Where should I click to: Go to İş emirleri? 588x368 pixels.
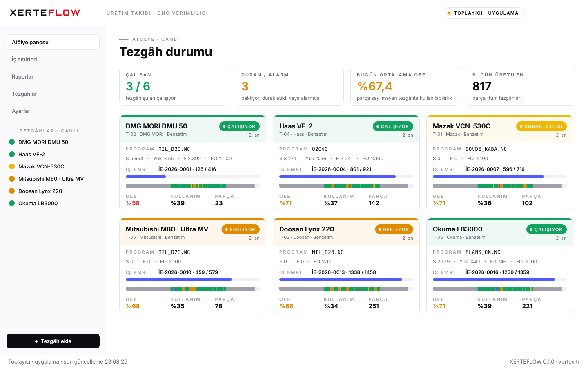[x=53, y=59]
